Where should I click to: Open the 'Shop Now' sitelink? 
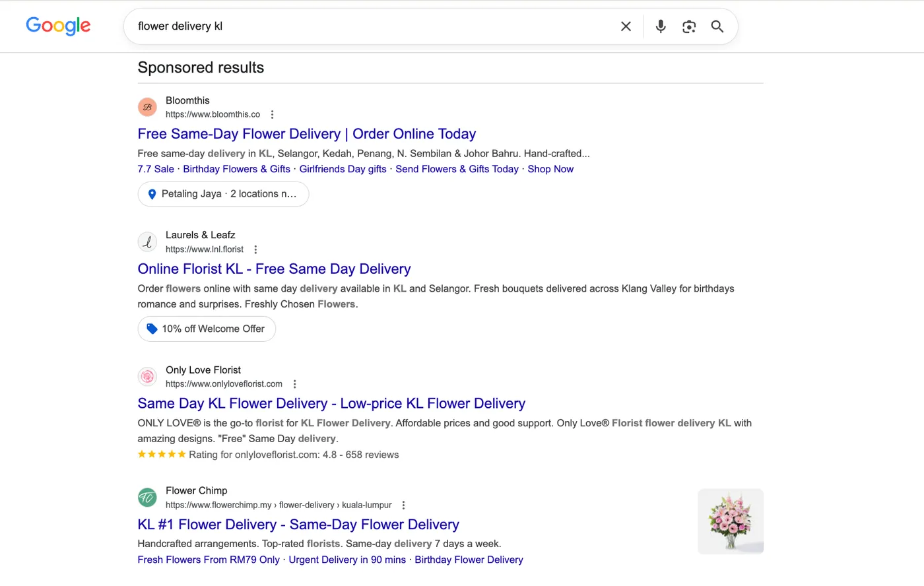point(550,169)
